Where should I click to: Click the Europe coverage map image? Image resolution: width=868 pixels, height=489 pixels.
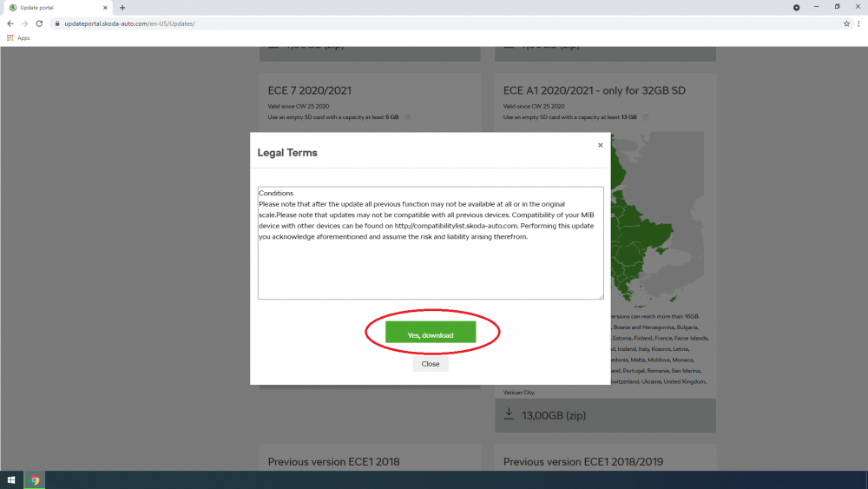[x=657, y=220]
